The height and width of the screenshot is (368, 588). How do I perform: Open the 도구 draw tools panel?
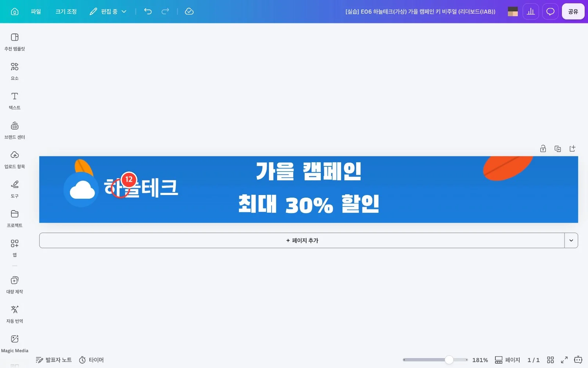pyautogui.click(x=15, y=189)
